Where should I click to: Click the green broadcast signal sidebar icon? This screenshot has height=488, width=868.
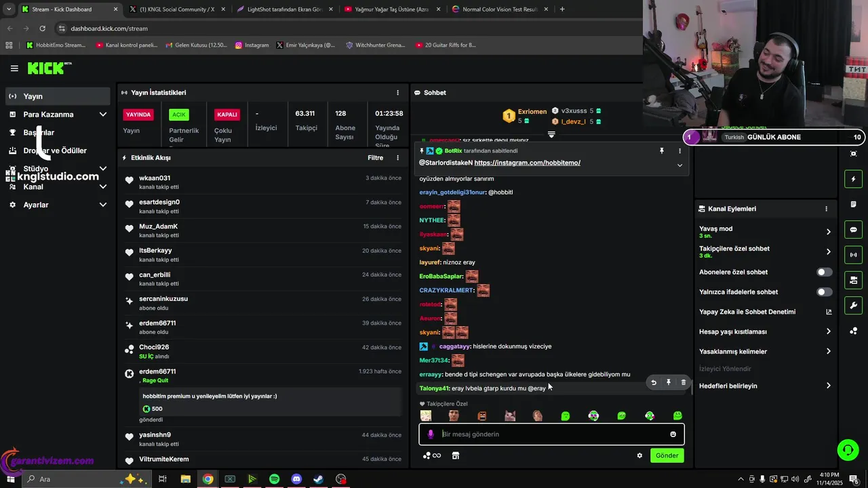click(853, 255)
